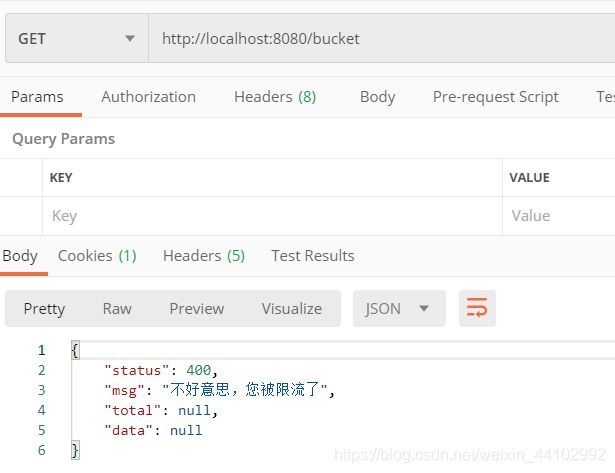
Task: Select the response Body tab
Action: pos(20,256)
